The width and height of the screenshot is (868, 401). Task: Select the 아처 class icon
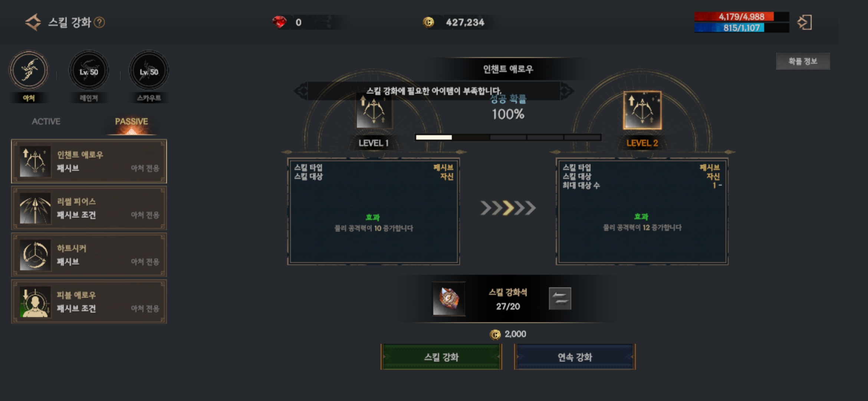[x=29, y=70]
